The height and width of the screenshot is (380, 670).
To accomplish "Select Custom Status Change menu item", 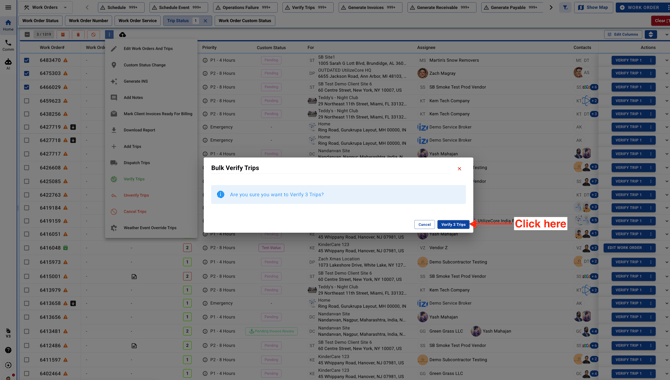I will (144, 65).
